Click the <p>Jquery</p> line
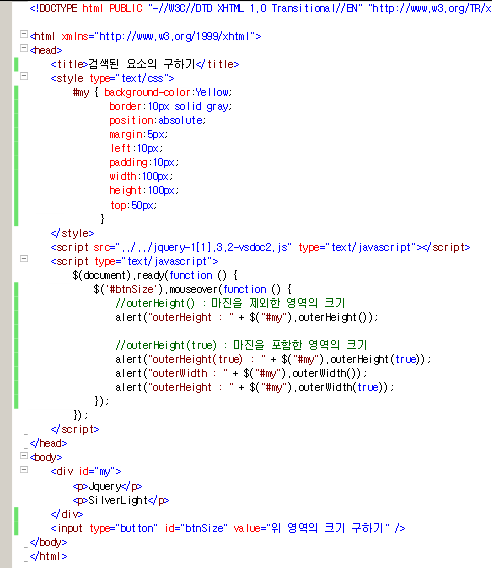492x568 pixels. pyautogui.click(x=107, y=486)
